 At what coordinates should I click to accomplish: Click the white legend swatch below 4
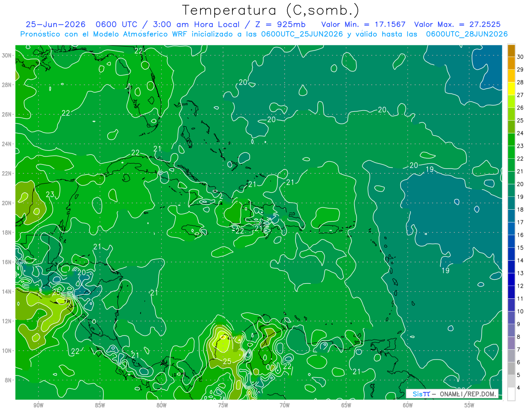point(511,394)
